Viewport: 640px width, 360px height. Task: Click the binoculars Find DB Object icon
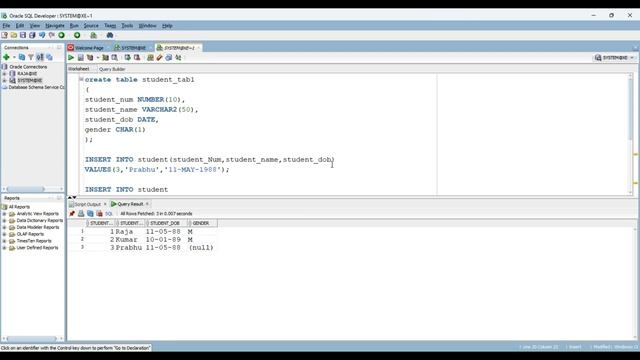[x=110, y=36]
